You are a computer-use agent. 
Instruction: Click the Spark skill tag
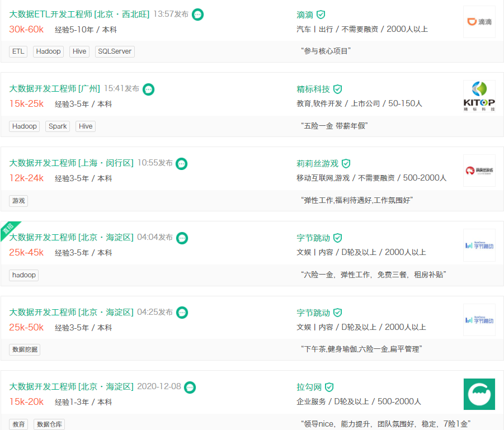click(58, 126)
